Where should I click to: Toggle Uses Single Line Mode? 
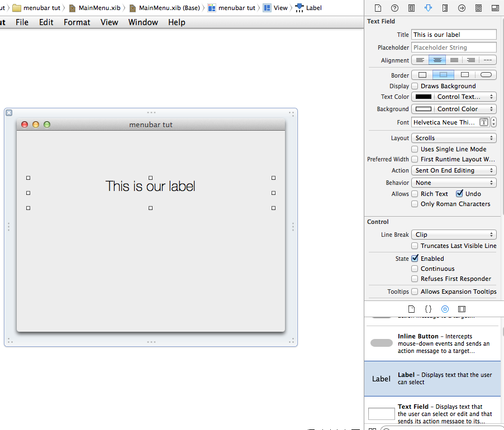coord(415,149)
